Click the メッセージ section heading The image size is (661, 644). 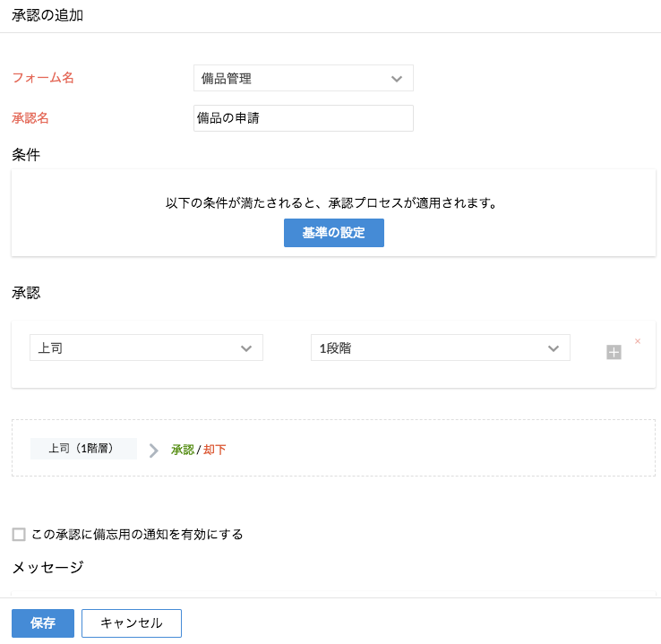tap(47, 567)
